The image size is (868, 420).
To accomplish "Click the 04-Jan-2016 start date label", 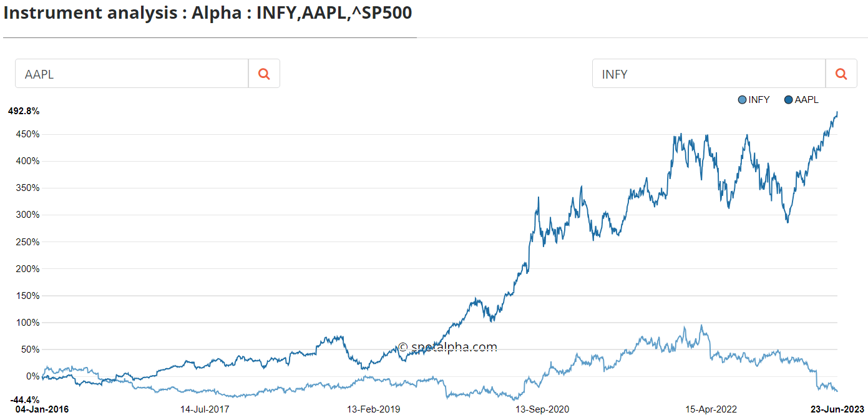I will 42,410.
